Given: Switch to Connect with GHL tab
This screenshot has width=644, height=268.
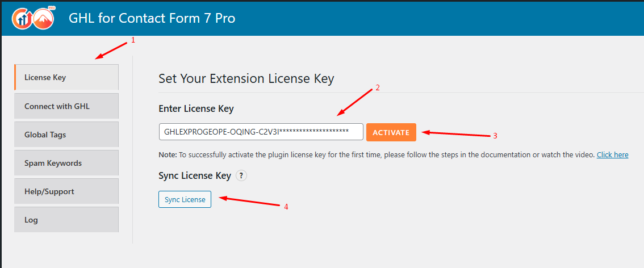Looking at the screenshot, I should tap(66, 106).
